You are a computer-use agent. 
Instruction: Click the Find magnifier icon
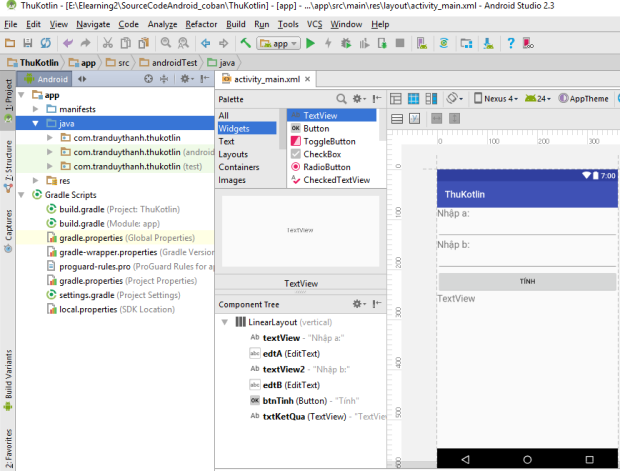click(166, 43)
